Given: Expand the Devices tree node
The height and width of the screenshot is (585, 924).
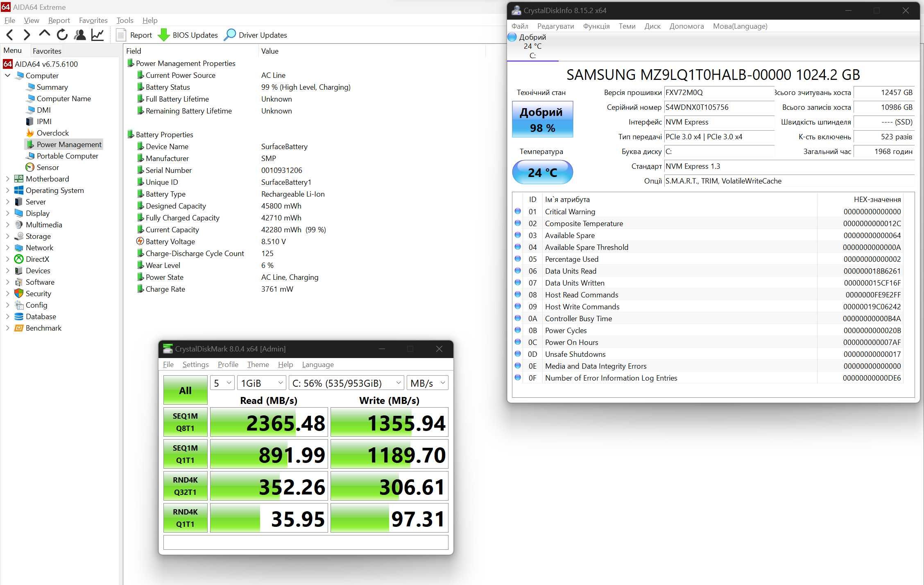Looking at the screenshot, I should pos(7,271).
